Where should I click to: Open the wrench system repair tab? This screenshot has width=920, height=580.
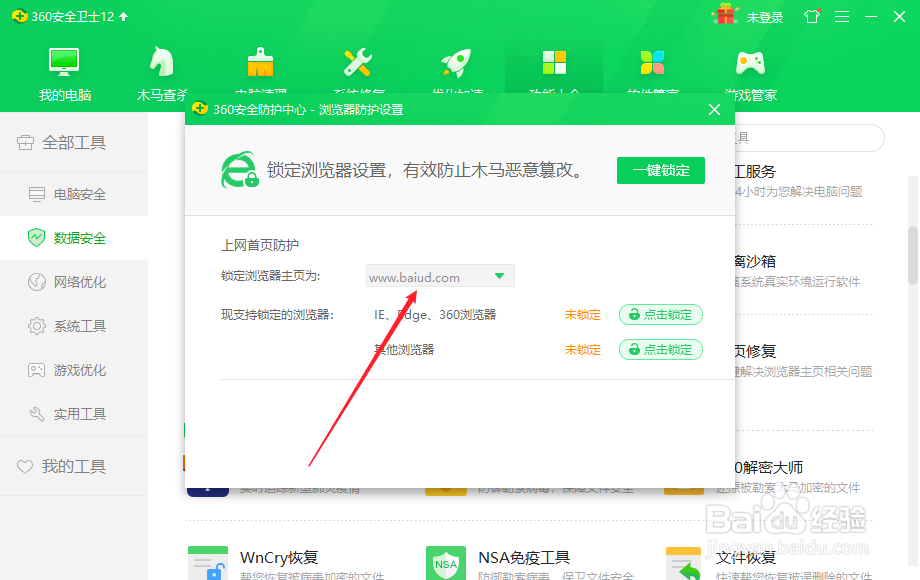click(x=358, y=69)
